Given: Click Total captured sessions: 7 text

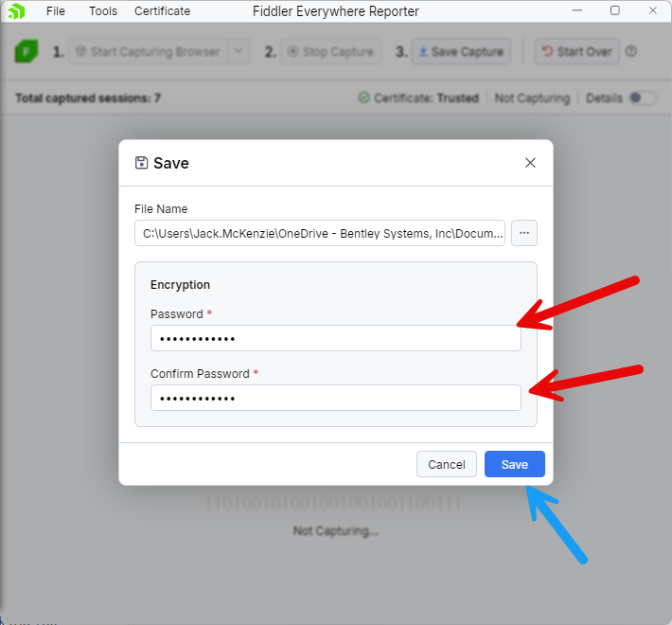Looking at the screenshot, I should tap(88, 98).
